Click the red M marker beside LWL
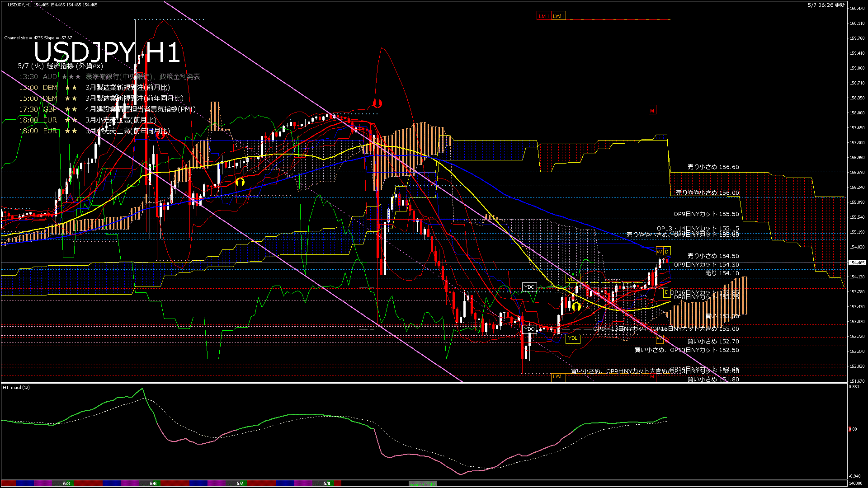The width and height of the screenshot is (868, 488). (x=652, y=376)
